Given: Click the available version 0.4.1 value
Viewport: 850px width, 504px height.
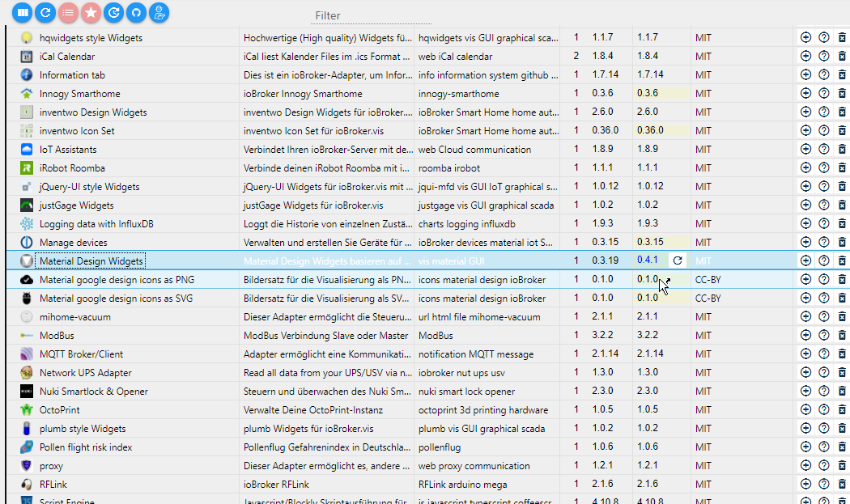Looking at the screenshot, I should point(648,260).
